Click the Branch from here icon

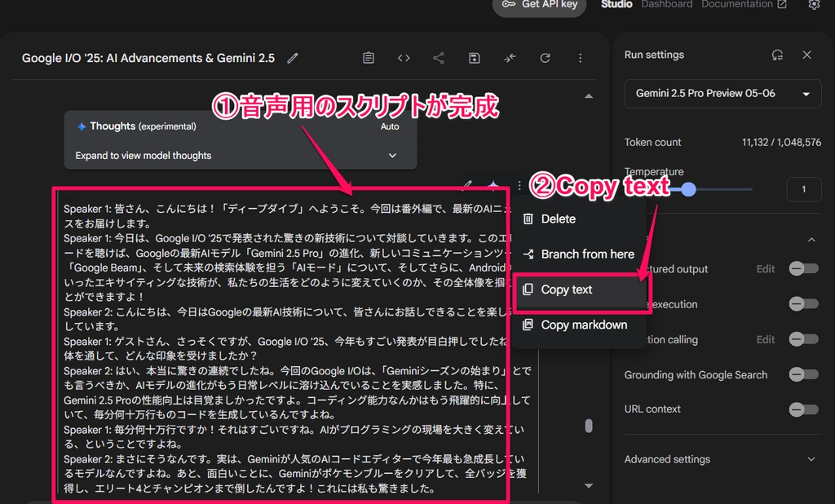pyautogui.click(x=528, y=254)
